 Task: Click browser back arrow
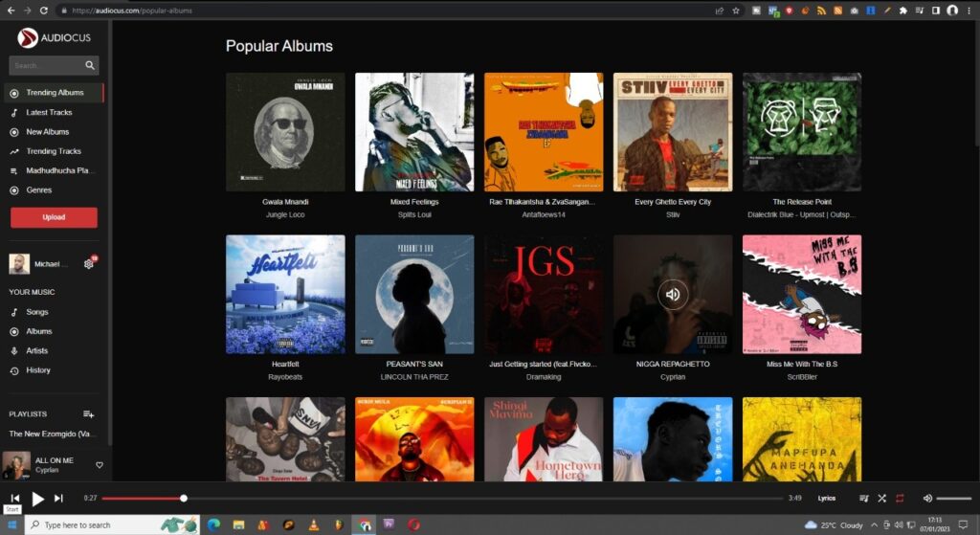tap(11, 11)
